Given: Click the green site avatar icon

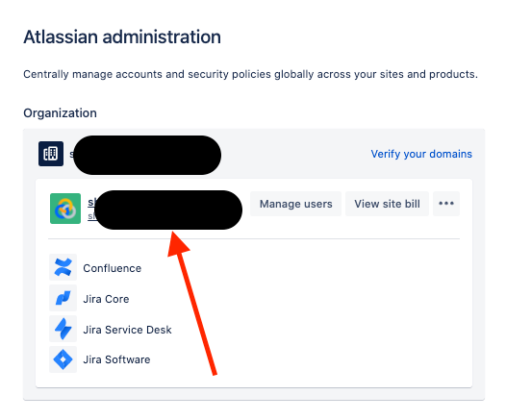Looking at the screenshot, I should coord(65,209).
